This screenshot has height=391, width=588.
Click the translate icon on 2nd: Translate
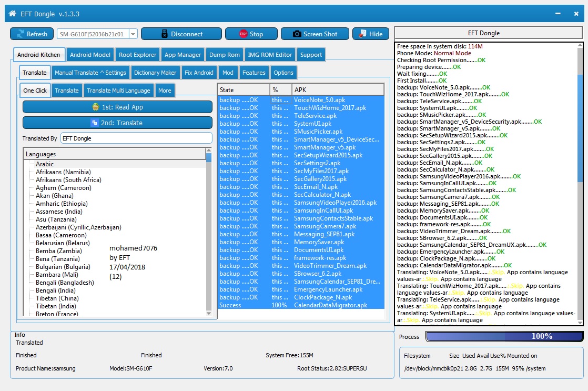[95, 123]
